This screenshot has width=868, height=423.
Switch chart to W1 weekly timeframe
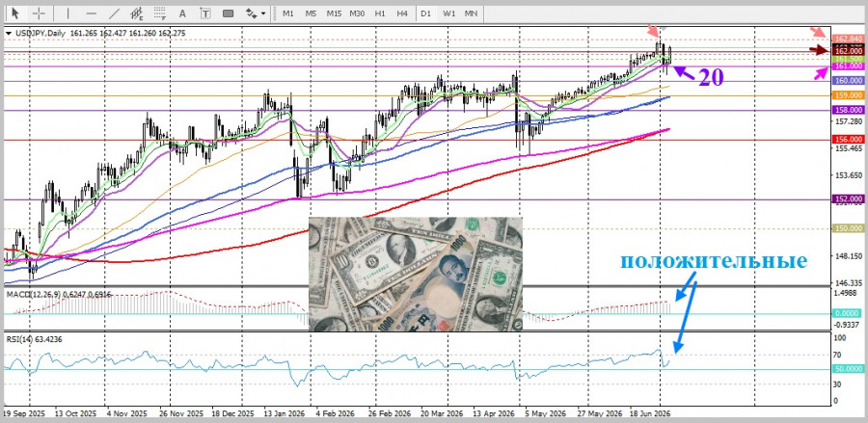(448, 13)
